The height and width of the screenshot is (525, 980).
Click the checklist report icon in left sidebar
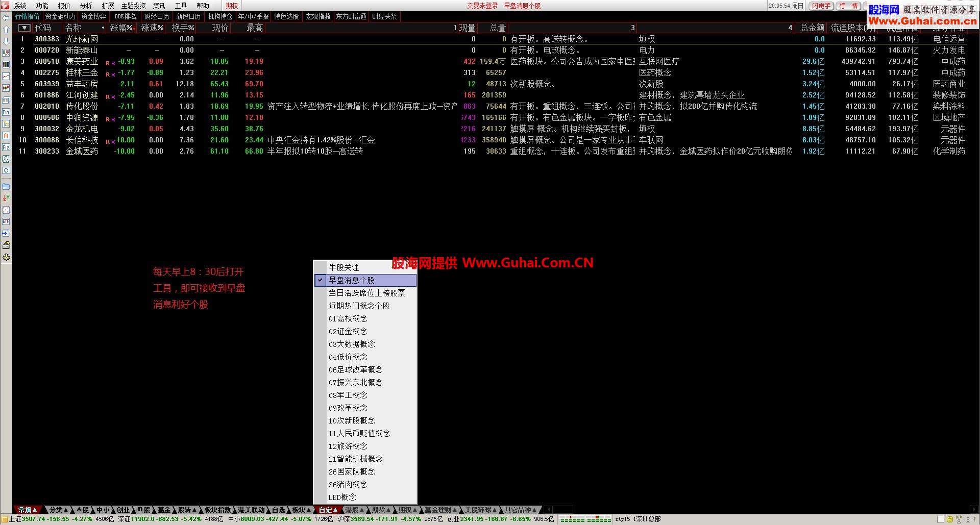6,53
